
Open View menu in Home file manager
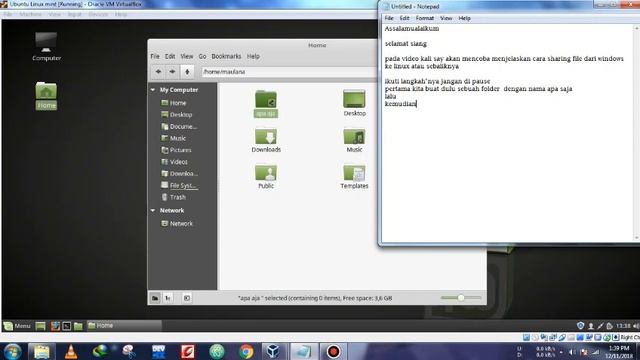pyautogui.click(x=187, y=56)
